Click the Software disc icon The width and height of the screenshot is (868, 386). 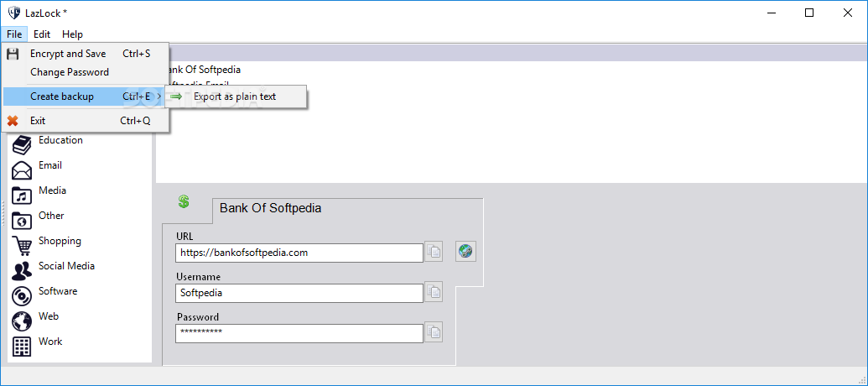[x=22, y=296]
